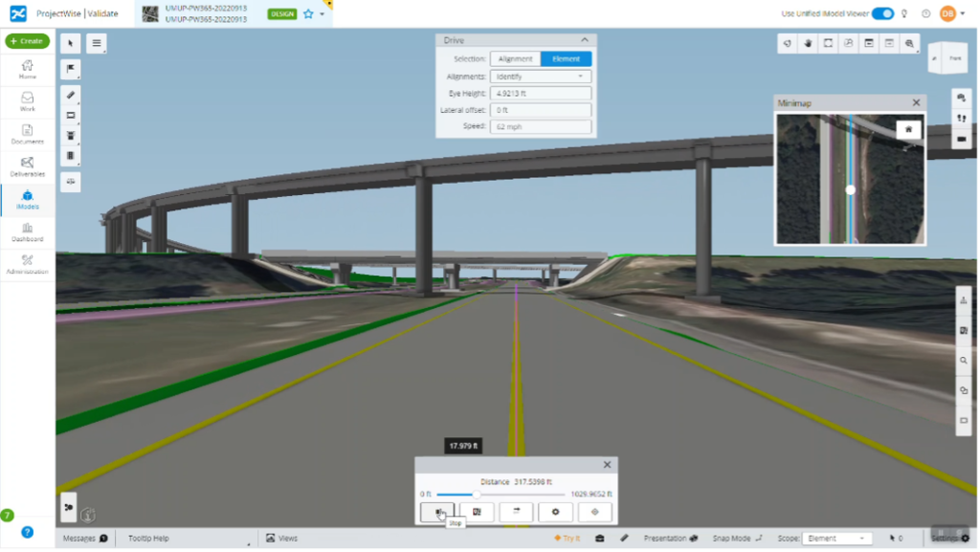Toggle Snap Mode in the status bar

733,538
